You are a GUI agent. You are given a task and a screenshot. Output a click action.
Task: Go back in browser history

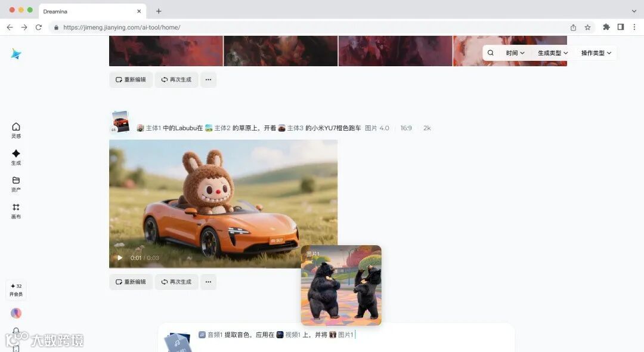[10, 27]
